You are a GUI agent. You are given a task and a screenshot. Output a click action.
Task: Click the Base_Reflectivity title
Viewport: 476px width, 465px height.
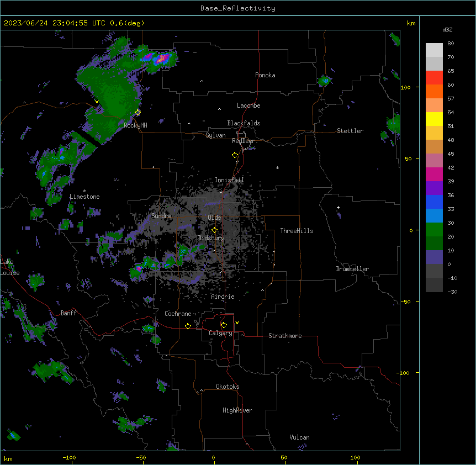pyautogui.click(x=238, y=8)
